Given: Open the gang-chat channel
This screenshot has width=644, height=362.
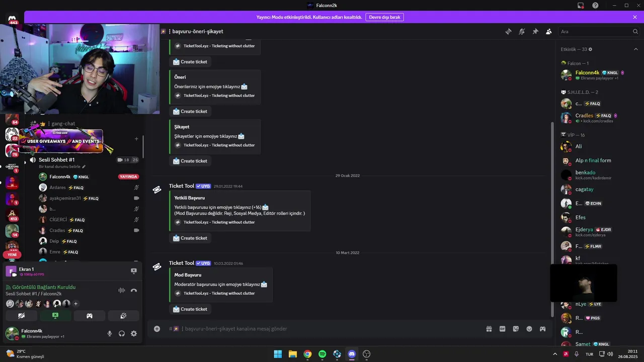Looking at the screenshot, I should coord(63,124).
